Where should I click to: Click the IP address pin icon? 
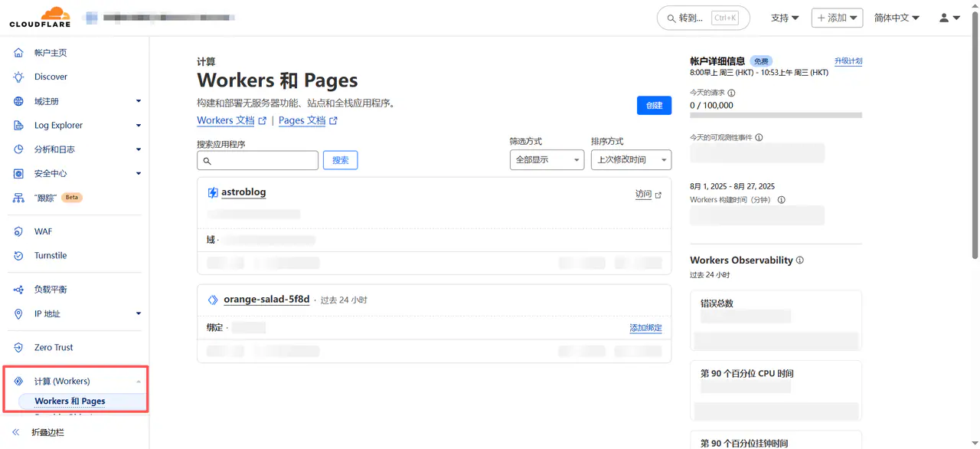18,313
